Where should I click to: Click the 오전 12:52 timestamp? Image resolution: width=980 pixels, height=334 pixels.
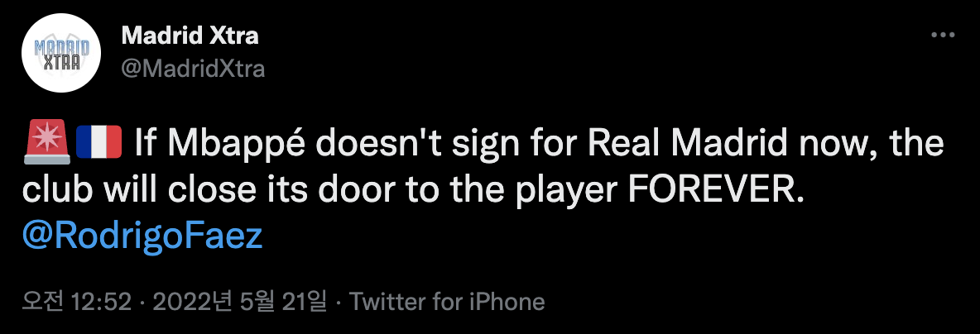tap(78, 302)
